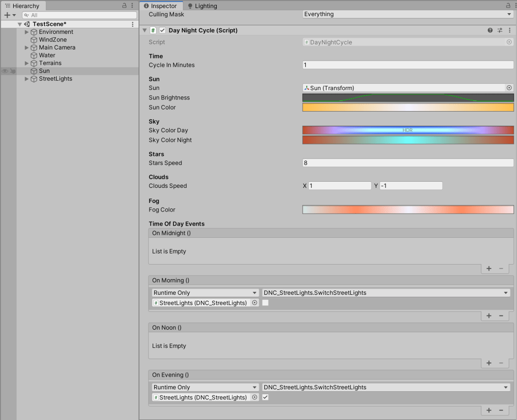Click the Cycle In Minutes input field

pos(408,65)
